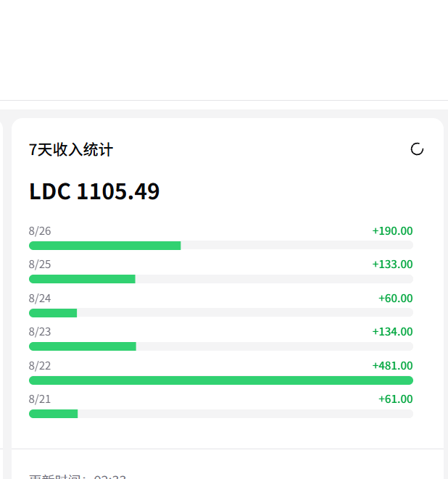
Task: Click the 8/25 green progress bar
Action: click(x=82, y=279)
